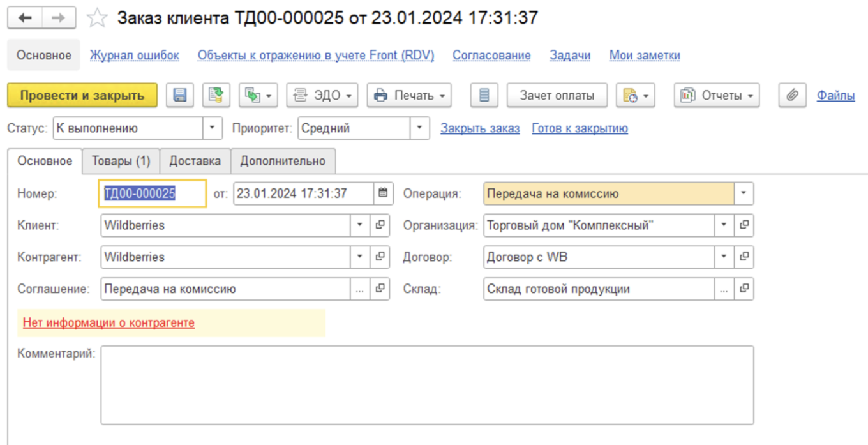
Task: Expand the Статус dropdown list
Action: (213, 128)
